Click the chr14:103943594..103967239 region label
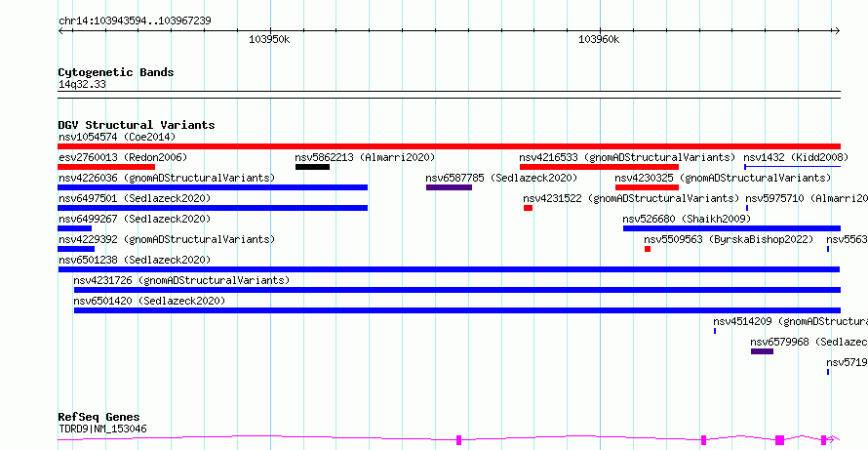Viewport: 868px width, 450px height. tap(135, 21)
